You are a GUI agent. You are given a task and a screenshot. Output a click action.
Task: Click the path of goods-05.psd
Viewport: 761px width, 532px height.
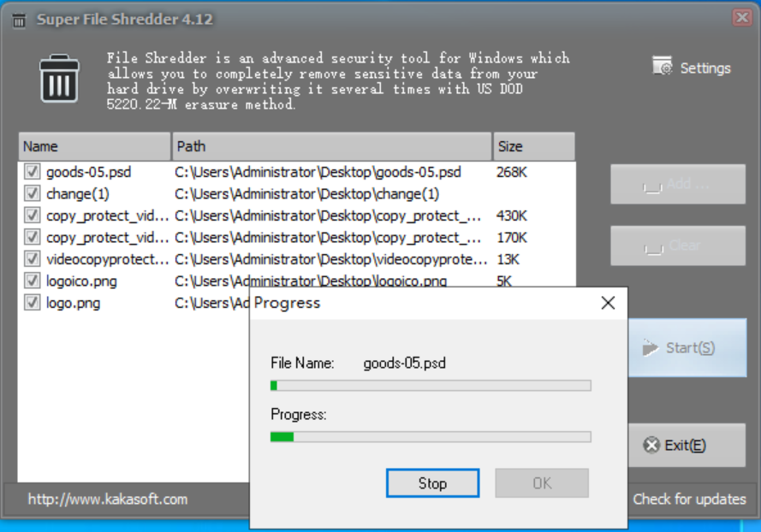coord(318,172)
